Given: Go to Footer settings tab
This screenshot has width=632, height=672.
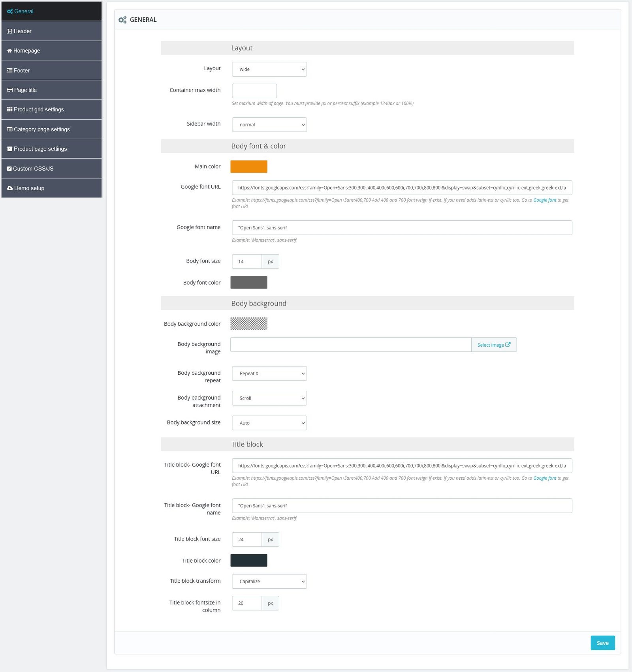Looking at the screenshot, I should [x=51, y=70].
